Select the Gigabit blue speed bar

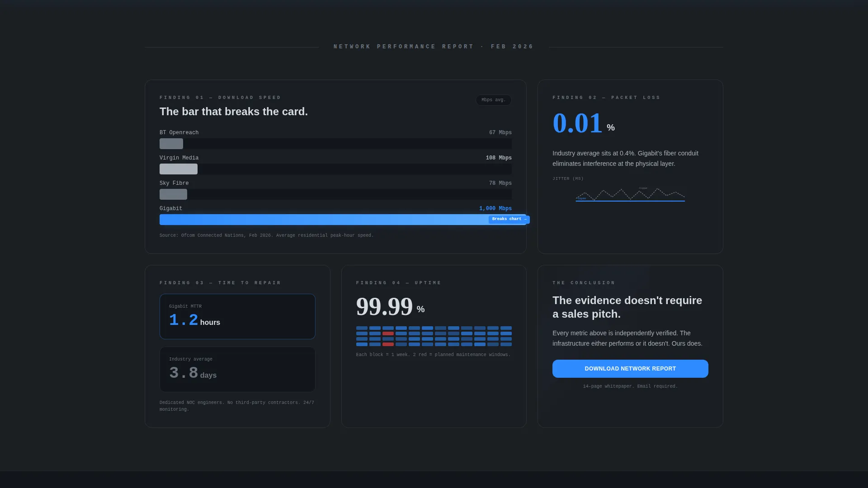click(343, 220)
